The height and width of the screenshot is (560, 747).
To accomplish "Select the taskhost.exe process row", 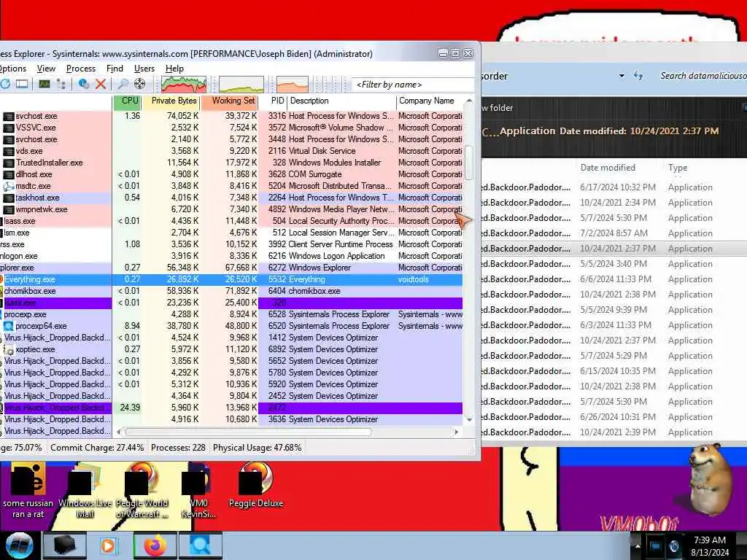I will [231, 198].
